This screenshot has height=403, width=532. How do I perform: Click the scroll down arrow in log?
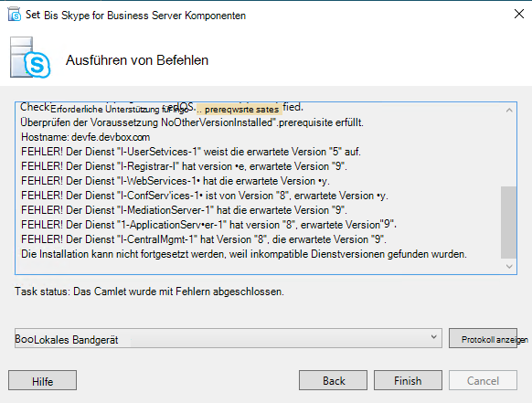click(509, 266)
